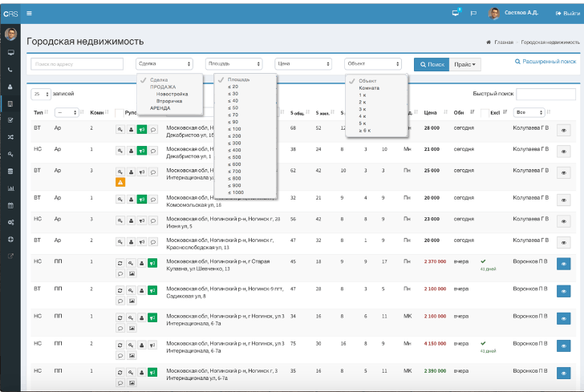The image size is (584, 392).
Task: Toggle the green megaphone in the 2 160 000 row
Action: [x=152, y=317]
